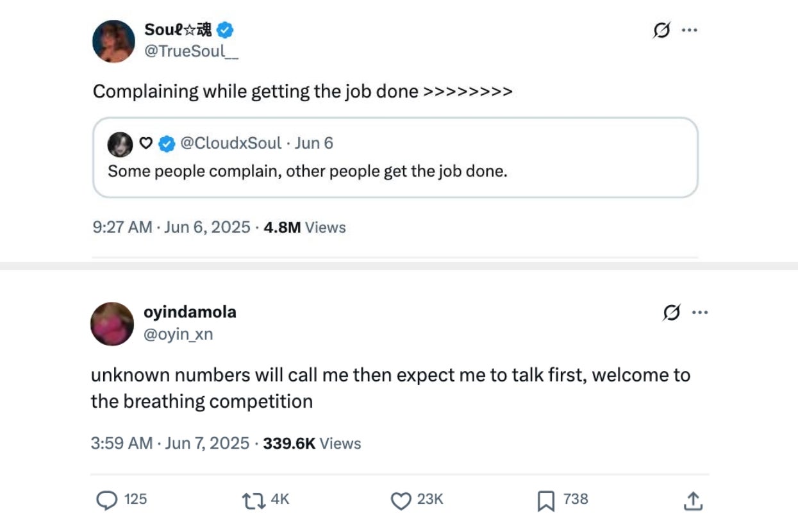Screen dimensions: 798x532
Task: Visit the @oyin_xn profile handle
Action: pyautogui.click(x=178, y=334)
